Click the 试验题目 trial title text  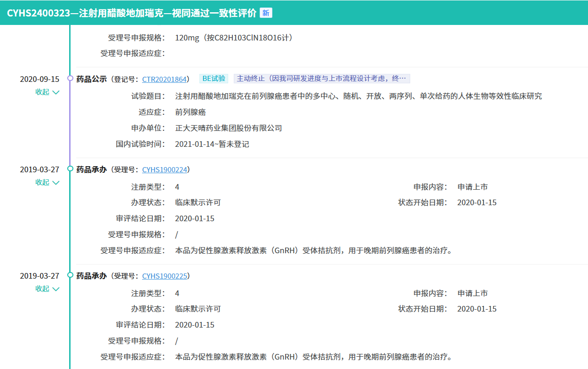point(358,96)
